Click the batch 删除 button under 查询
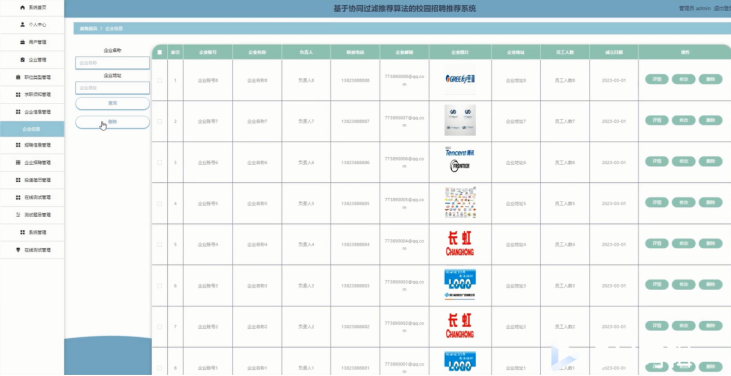This screenshot has height=376, width=731. (x=112, y=122)
